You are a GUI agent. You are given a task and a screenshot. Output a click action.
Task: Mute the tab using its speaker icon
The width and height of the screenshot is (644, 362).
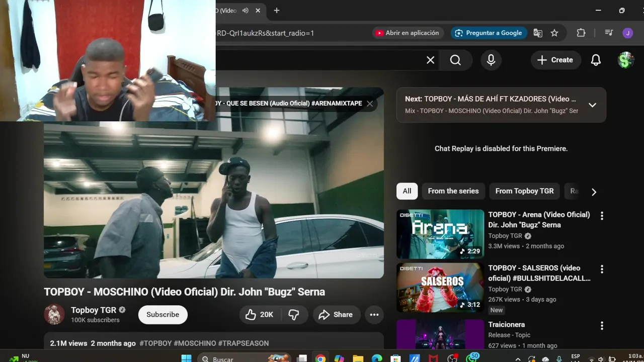pyautogui.click(x=246, y=11)
